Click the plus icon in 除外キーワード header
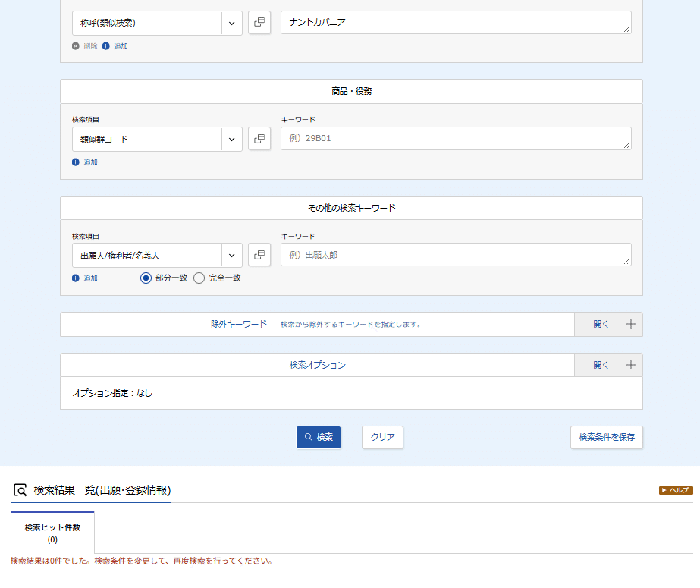Screen dimensions: 700x588 point(630,324)
